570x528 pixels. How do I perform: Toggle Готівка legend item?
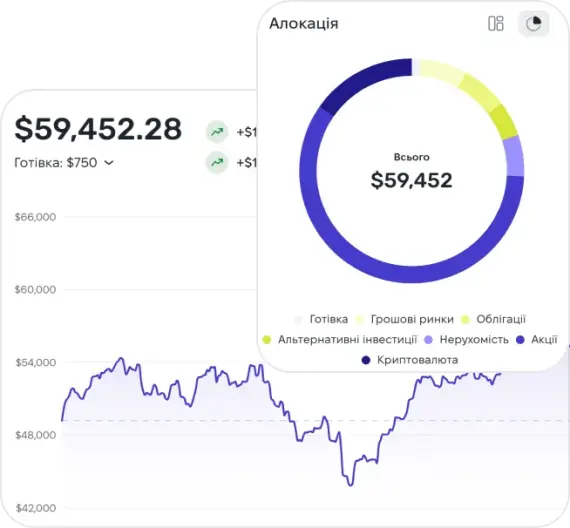[x=321, y=319]
